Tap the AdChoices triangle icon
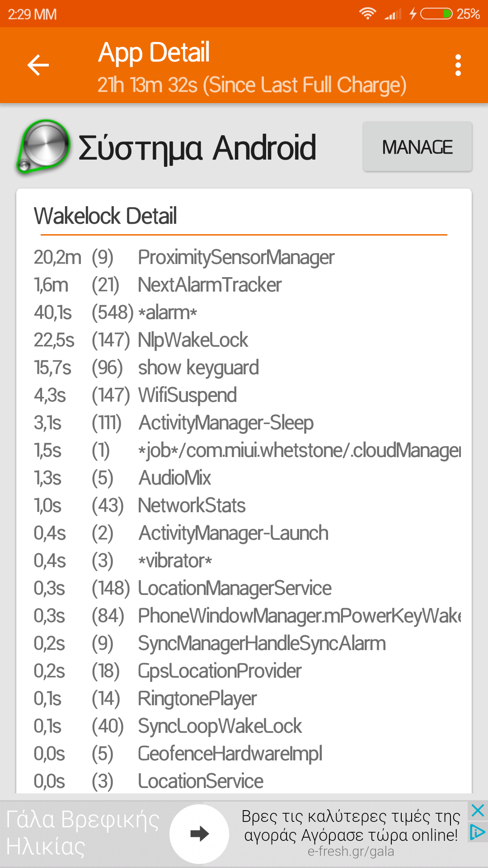 [478, 832]
